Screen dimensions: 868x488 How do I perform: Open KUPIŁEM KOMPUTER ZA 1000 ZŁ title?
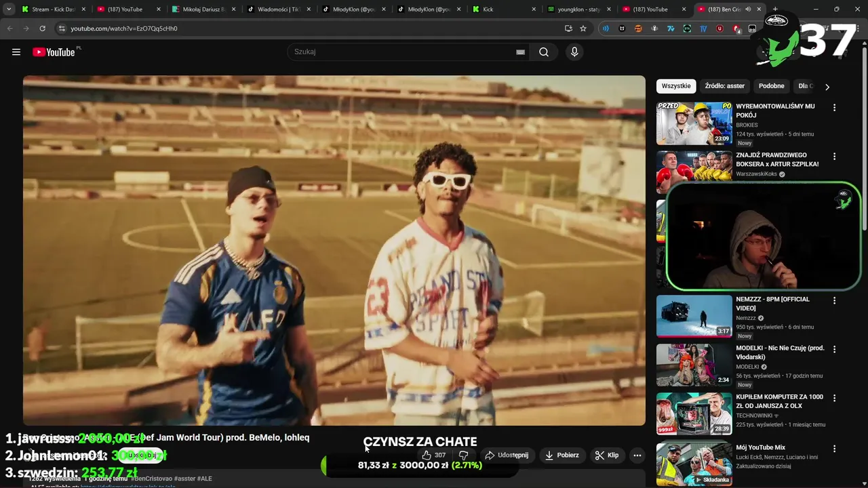coord(779,401)
